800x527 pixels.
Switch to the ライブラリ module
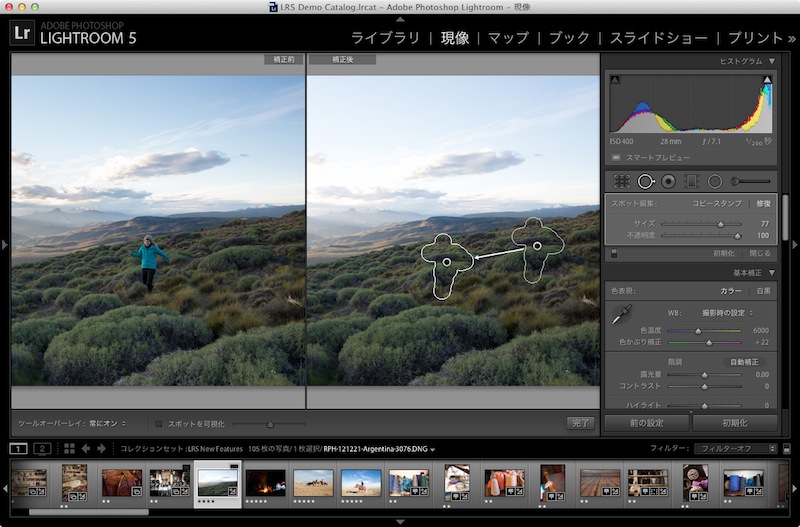(385, 38)
